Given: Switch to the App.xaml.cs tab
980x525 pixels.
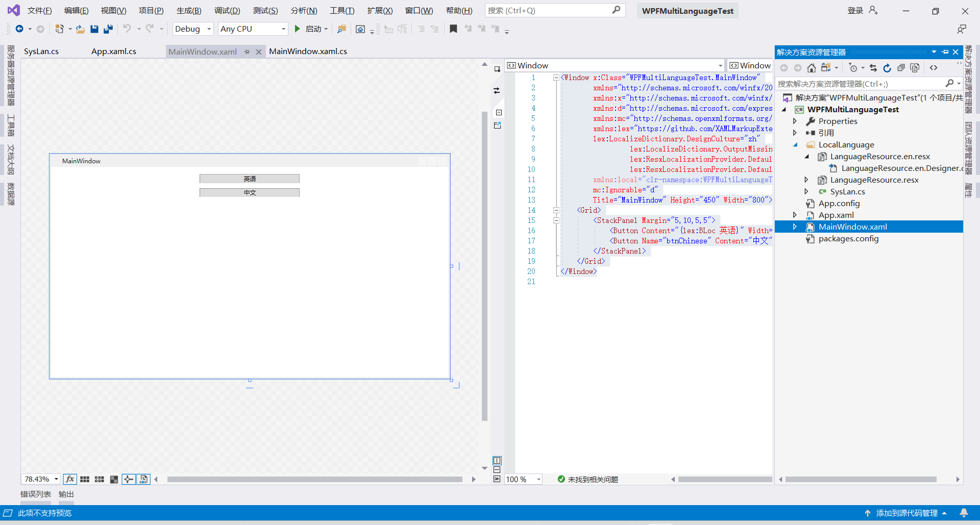Looking at the screenshot, I should (114, 52).
